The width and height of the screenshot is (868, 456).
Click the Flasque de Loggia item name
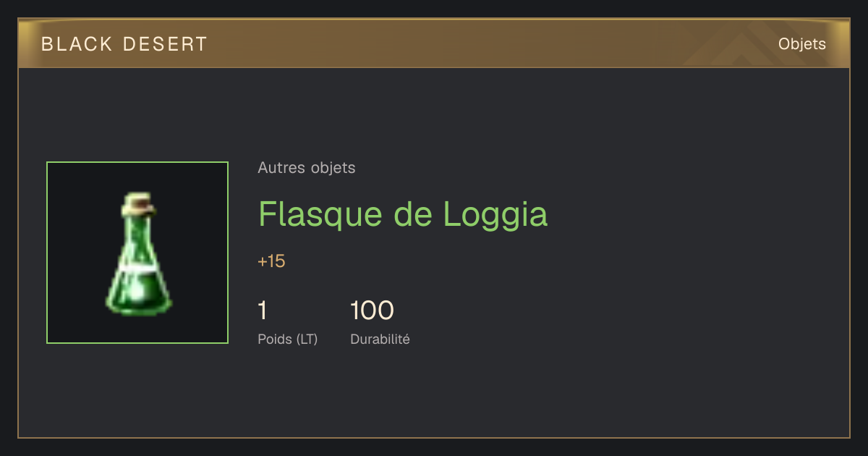[403, 214]
